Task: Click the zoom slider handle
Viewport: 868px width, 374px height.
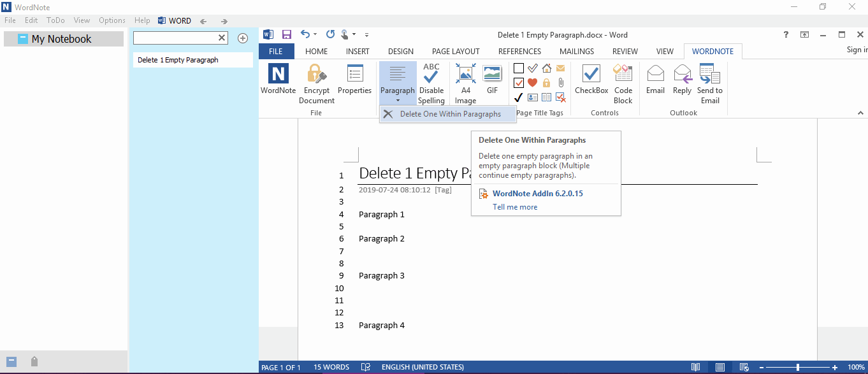Action: 798,368
